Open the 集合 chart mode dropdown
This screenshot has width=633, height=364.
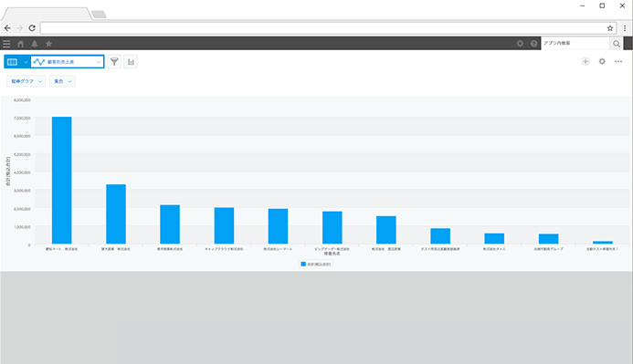62,81
